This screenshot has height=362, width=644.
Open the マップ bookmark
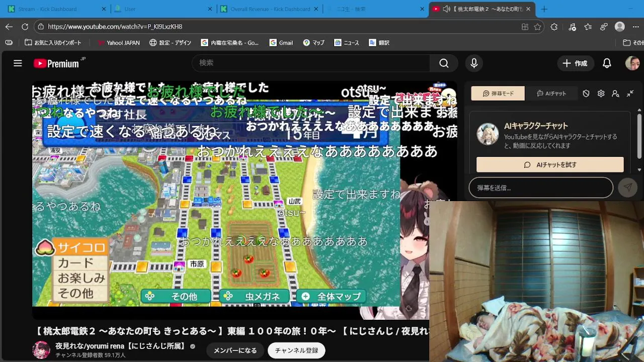point(313,43)
